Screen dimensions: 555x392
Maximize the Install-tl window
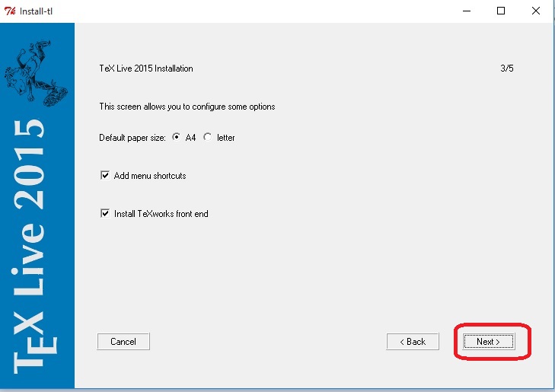[x=501, y=11]
